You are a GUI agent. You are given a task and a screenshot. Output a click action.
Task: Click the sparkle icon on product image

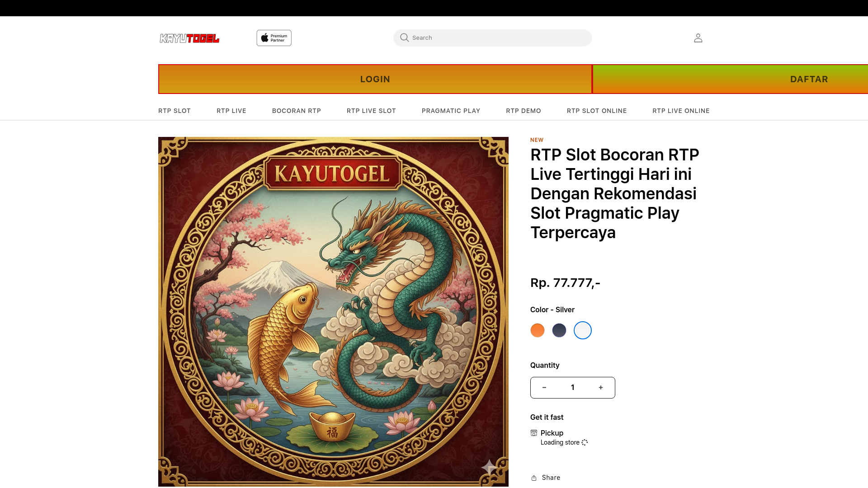489,467
